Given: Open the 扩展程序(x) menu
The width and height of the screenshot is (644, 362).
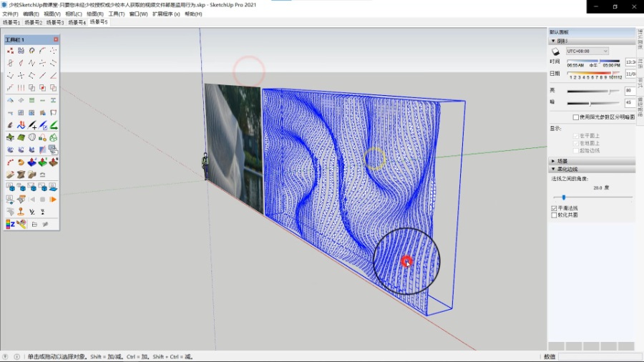Looking at the screenshot, I should point(166,14).
